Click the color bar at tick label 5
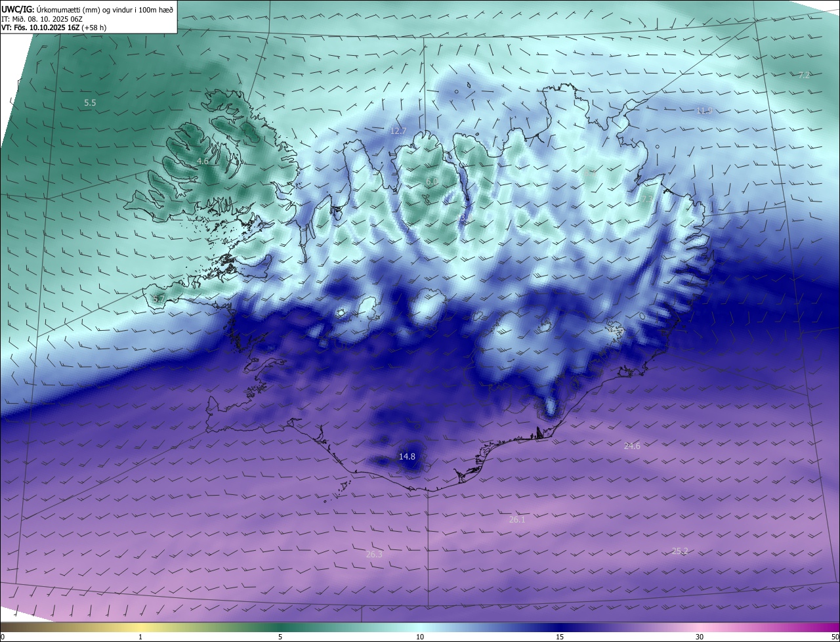840x642 pixels. (280, 637)
